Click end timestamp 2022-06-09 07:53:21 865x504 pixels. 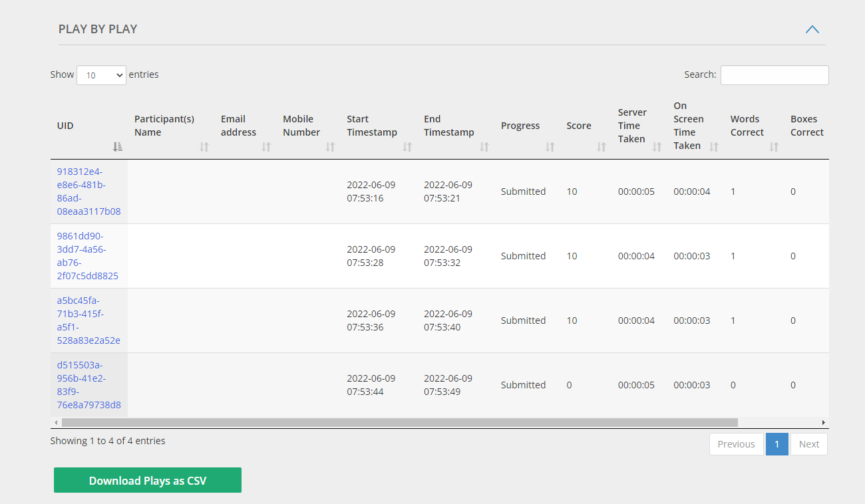click(x=448, y=191)
